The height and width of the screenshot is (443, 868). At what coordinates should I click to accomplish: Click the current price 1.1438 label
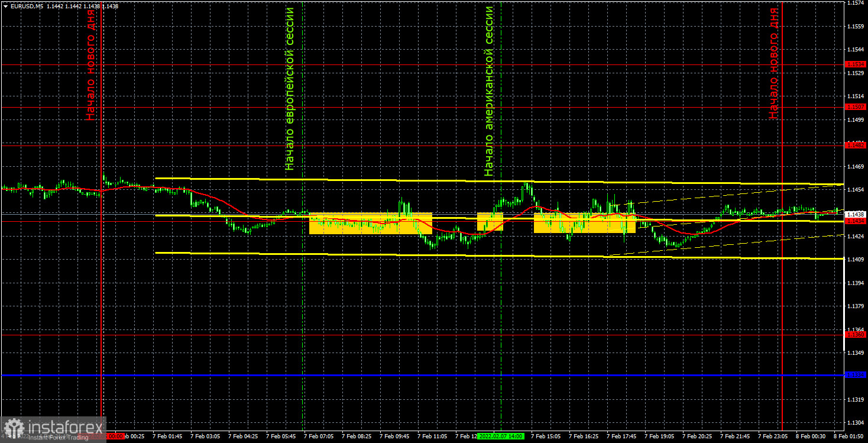tap(856, 214)
